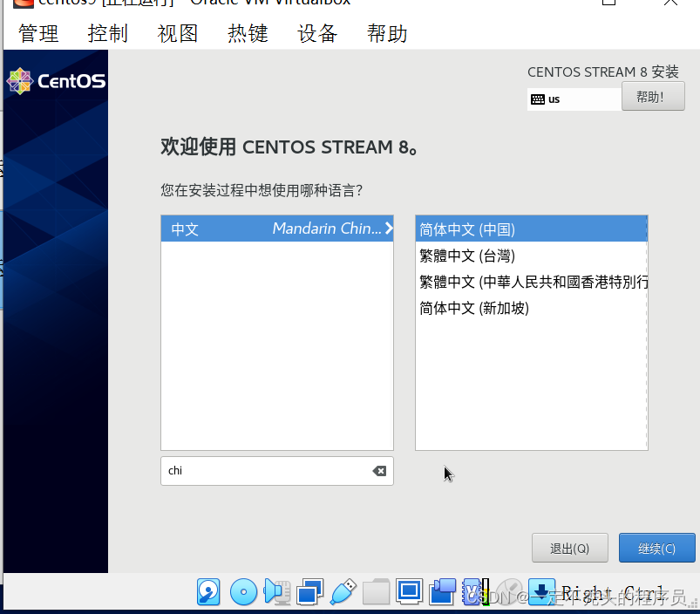Image resolution: width=700 pixels, height=614 pixels.
Task: Open the 设备 menu
Action: click(x=317, y=33)
